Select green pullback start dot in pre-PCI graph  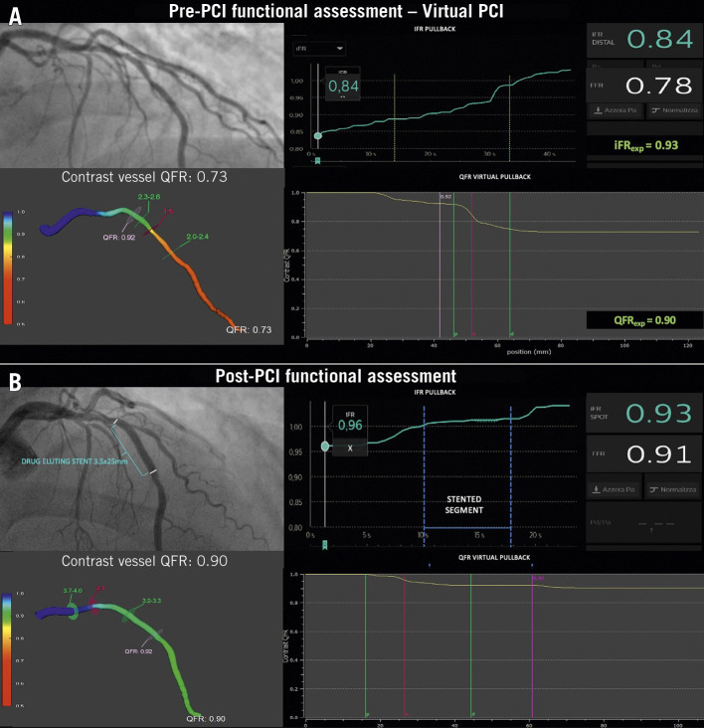click(x=317, y=135)
